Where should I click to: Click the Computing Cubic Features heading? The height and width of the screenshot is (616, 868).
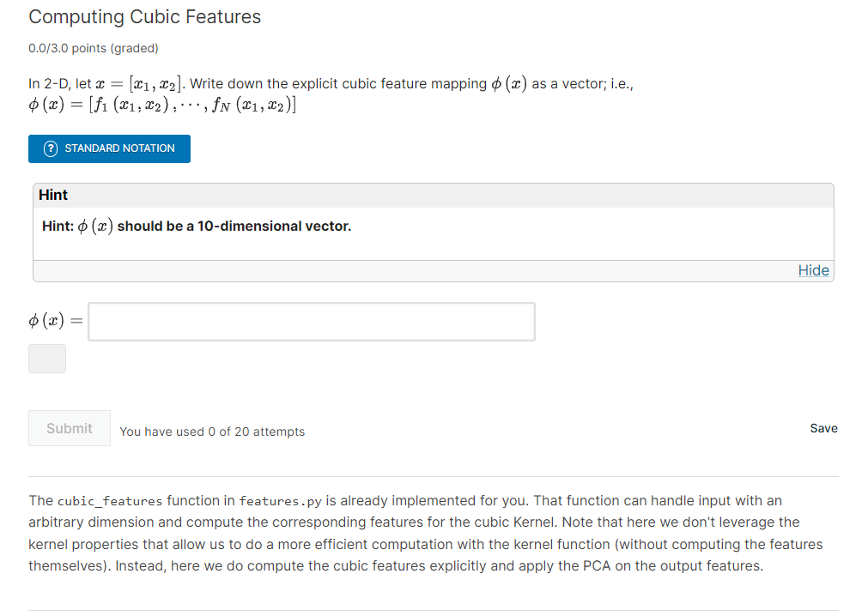(145, 17)
